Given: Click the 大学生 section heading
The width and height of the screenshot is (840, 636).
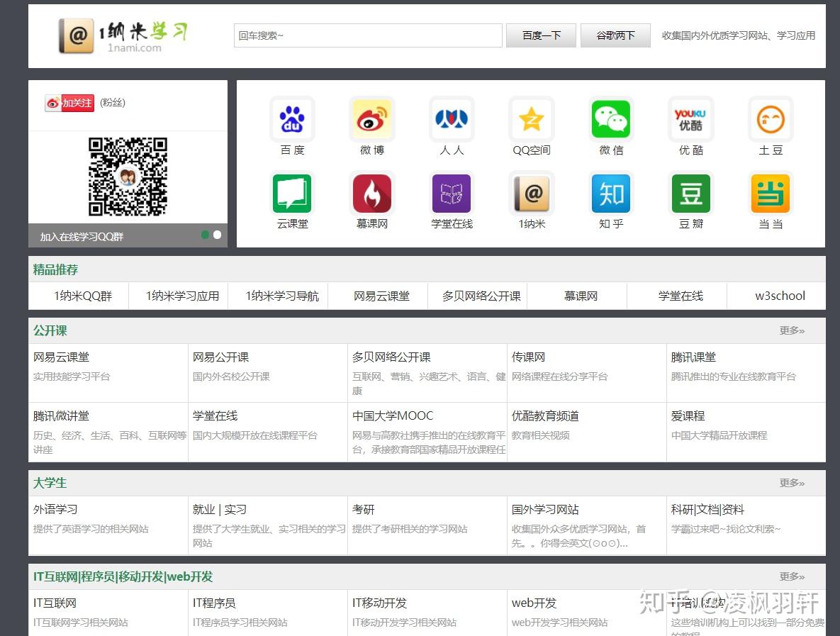Looking at the screenshot, I should pos(50,483).
